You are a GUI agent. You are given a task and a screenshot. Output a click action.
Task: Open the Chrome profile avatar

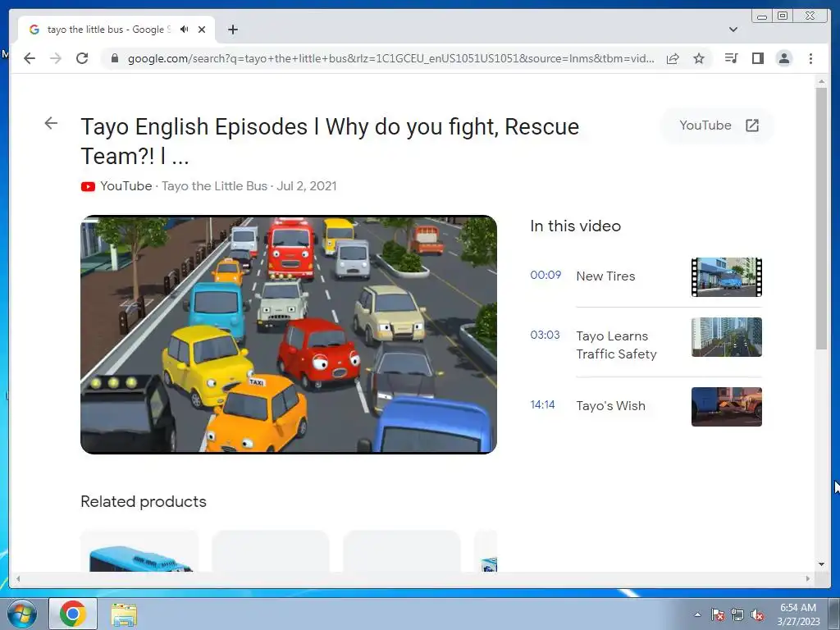click(784, 58)
